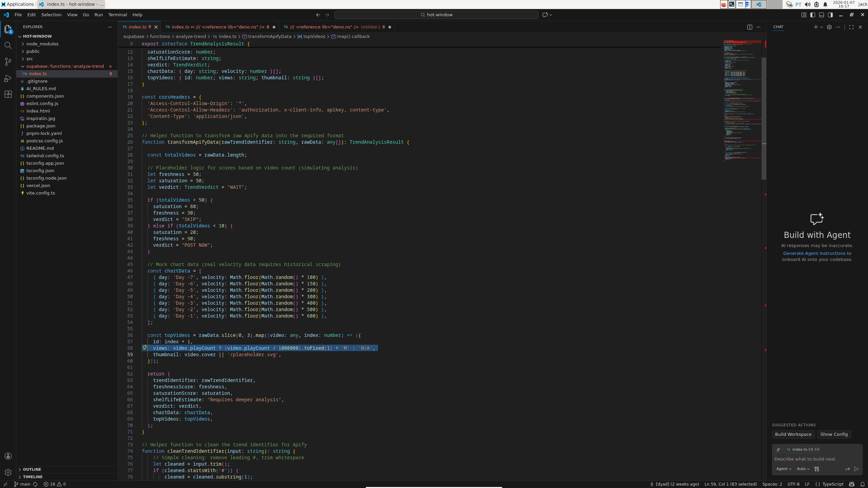Screen dimensions: 868x488
Task: Click the main branch in status bar
Action: click(22, 484)
